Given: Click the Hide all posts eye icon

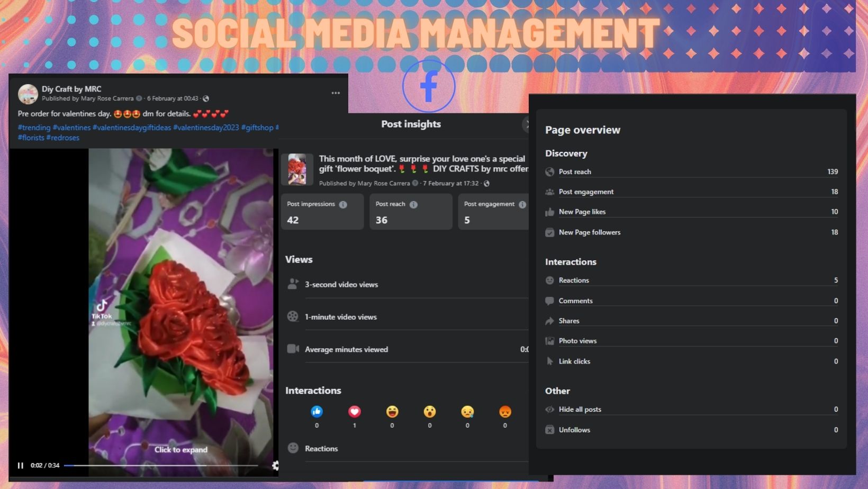Looking at the screenshot, I should (x=550, y=409).
